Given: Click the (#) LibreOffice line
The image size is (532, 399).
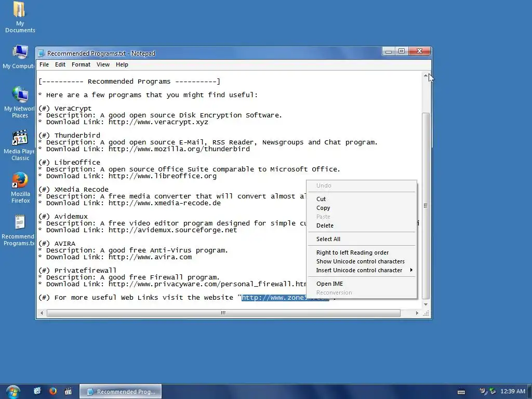Looking at the screenshot, I should (69, 163).
